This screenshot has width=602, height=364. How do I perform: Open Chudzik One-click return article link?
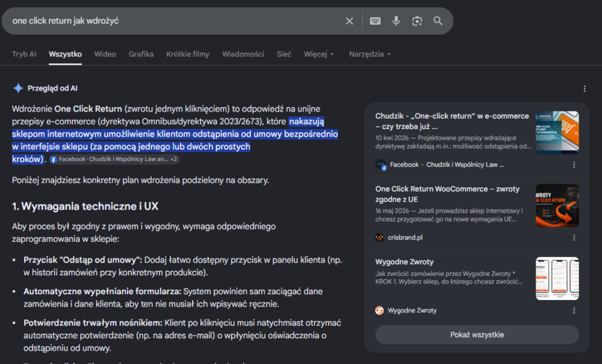[x=452, y=121]
